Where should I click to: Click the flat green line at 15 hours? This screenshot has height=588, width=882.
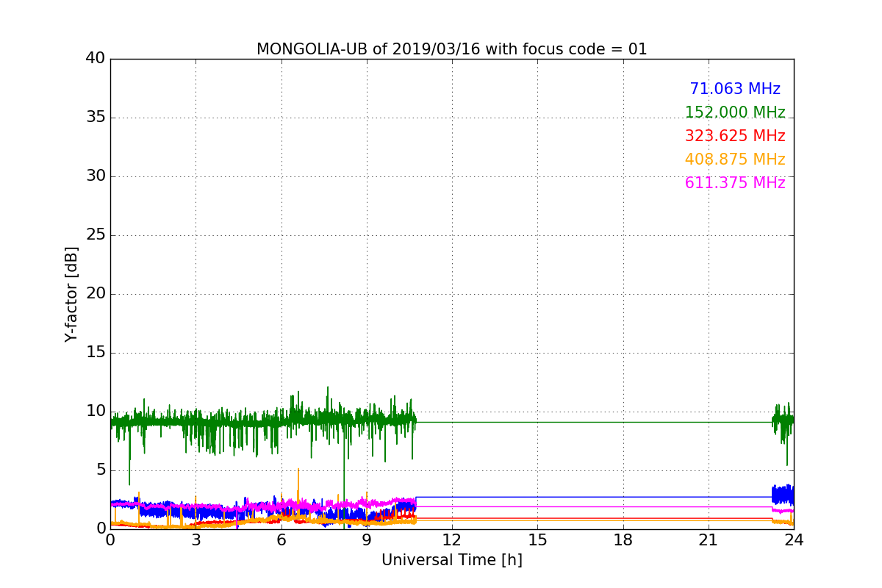537,422
